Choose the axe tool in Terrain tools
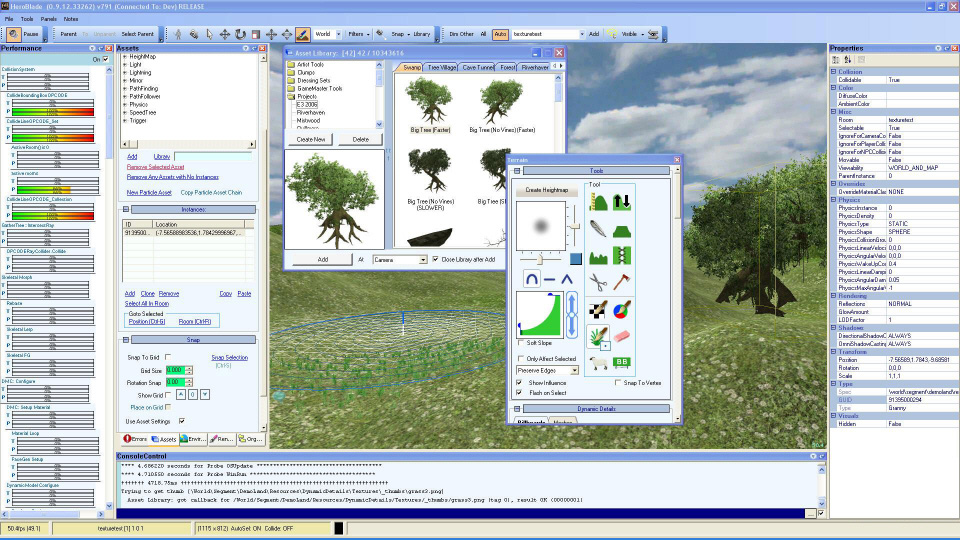 (624, 284)
